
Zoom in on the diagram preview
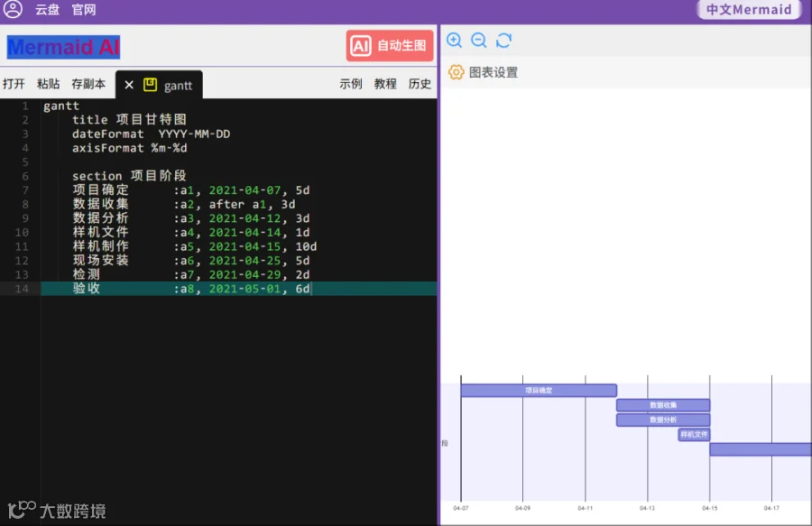[454, 41]
